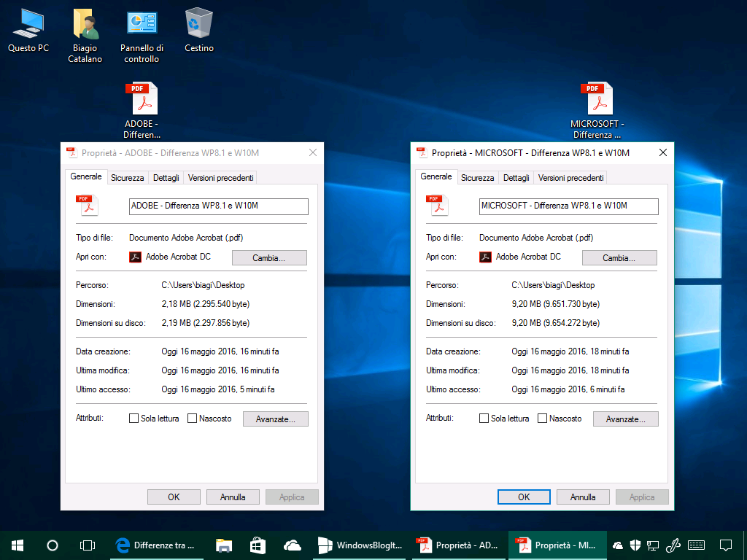Switch to Sicurezza tab in ADOBE properties

pyautogui.click(x=127, y=178)
